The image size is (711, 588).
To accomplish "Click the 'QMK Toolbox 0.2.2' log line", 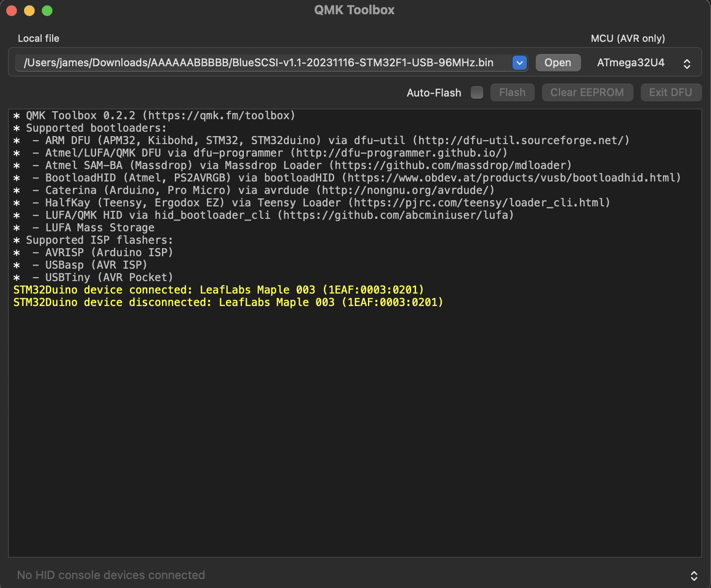I will 154,116.
